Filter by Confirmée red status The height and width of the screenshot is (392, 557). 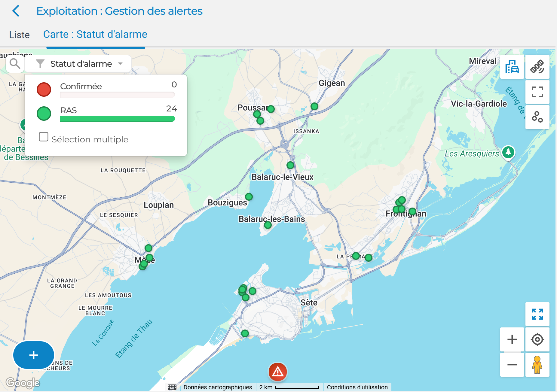[44, 90]
